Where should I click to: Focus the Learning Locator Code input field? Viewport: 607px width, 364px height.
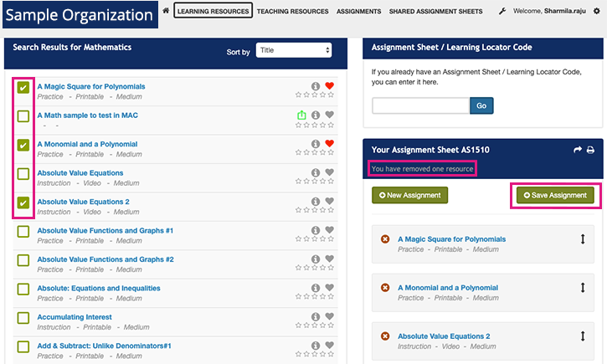(x=420, y=106)
